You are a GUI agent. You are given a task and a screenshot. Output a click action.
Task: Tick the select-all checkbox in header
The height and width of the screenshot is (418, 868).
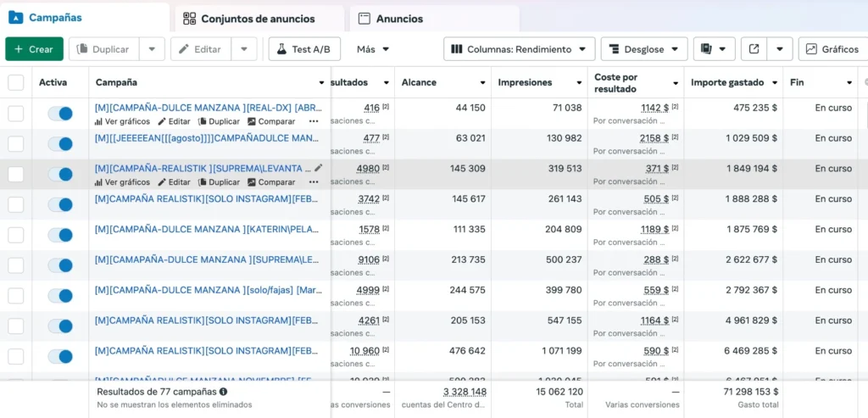[x=16, y=82]
